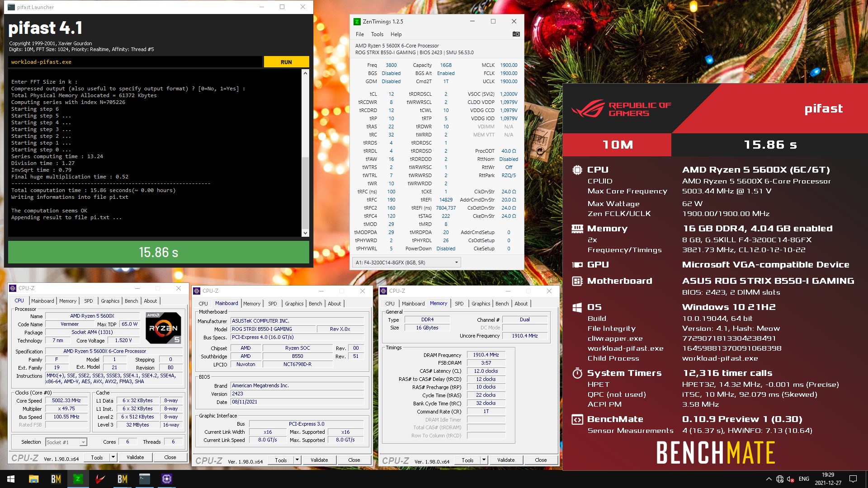
Task: Click the second BM taskbar icon
Action: point(122,479)
